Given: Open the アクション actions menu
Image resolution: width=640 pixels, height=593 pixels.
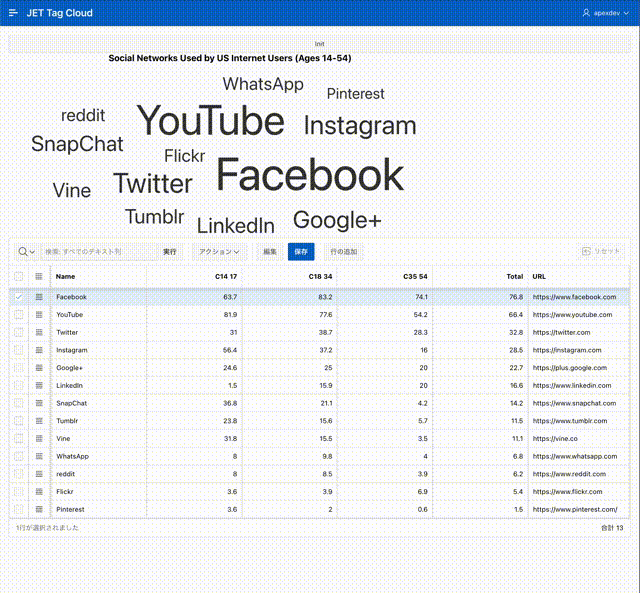Looking at the screenshot, I should pos(219,252).
